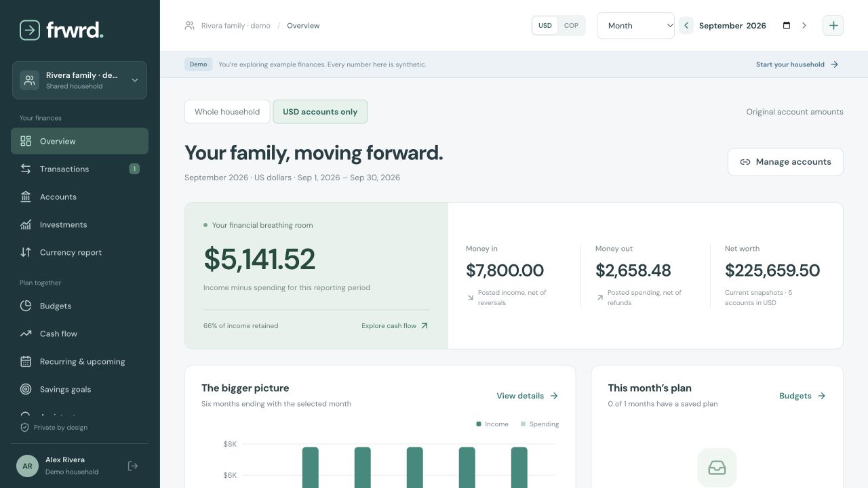Select the USD accounts only scope
Viewport: 868px width, 488px height.
[x=320, y=112]
